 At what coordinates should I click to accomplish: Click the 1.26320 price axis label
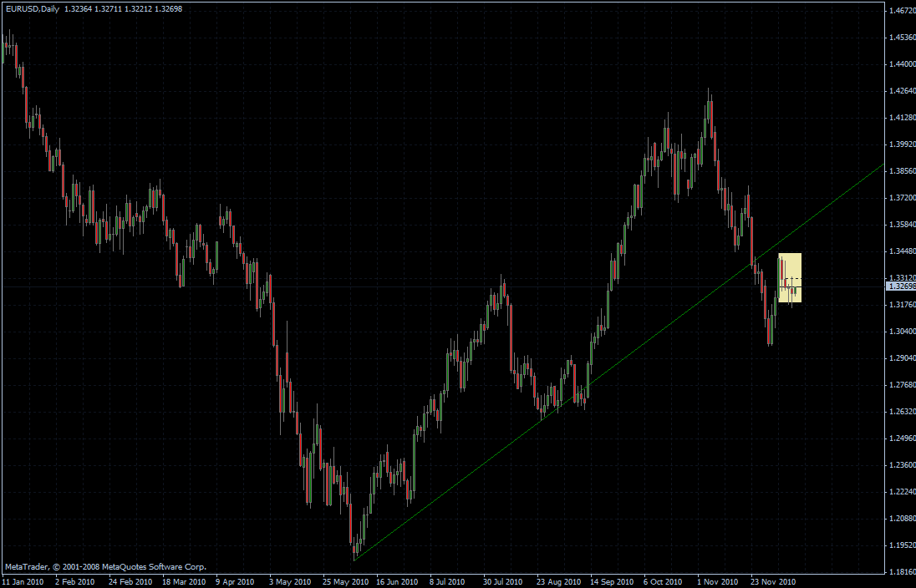click(x=903, y=412)
